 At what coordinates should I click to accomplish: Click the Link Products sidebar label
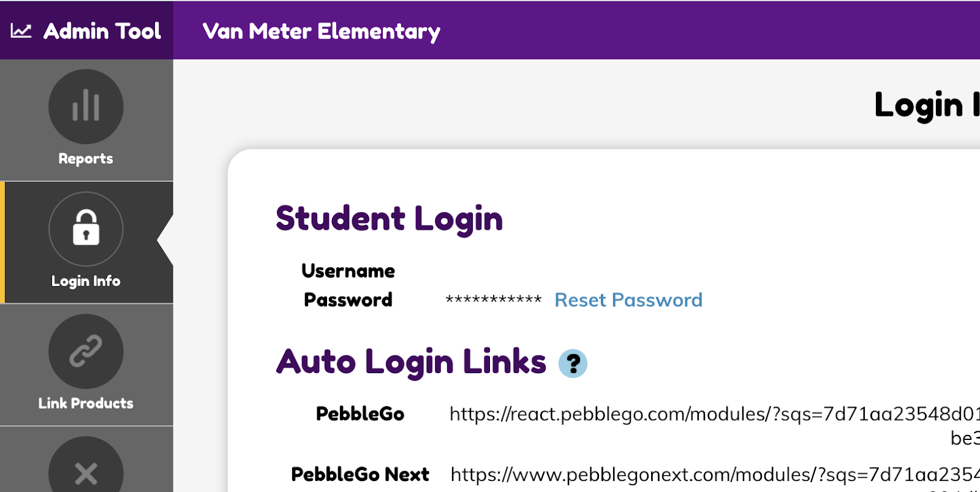click(85, 403)
